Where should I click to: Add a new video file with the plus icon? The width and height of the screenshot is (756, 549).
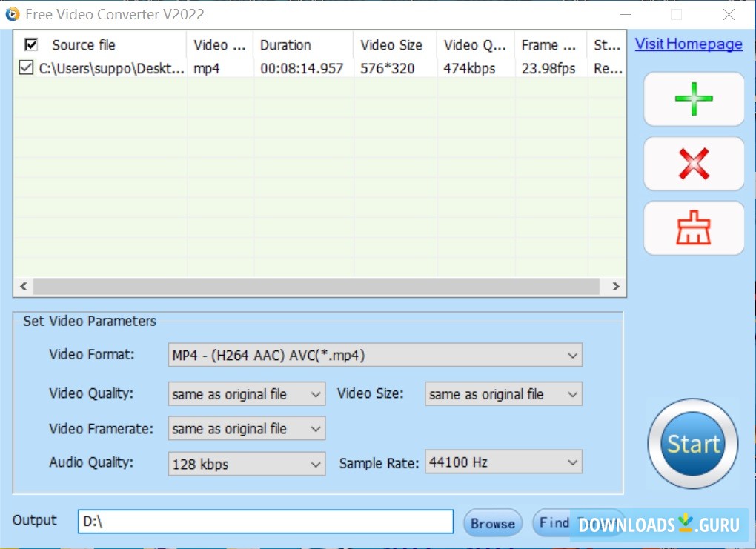[x=692, y=99]
